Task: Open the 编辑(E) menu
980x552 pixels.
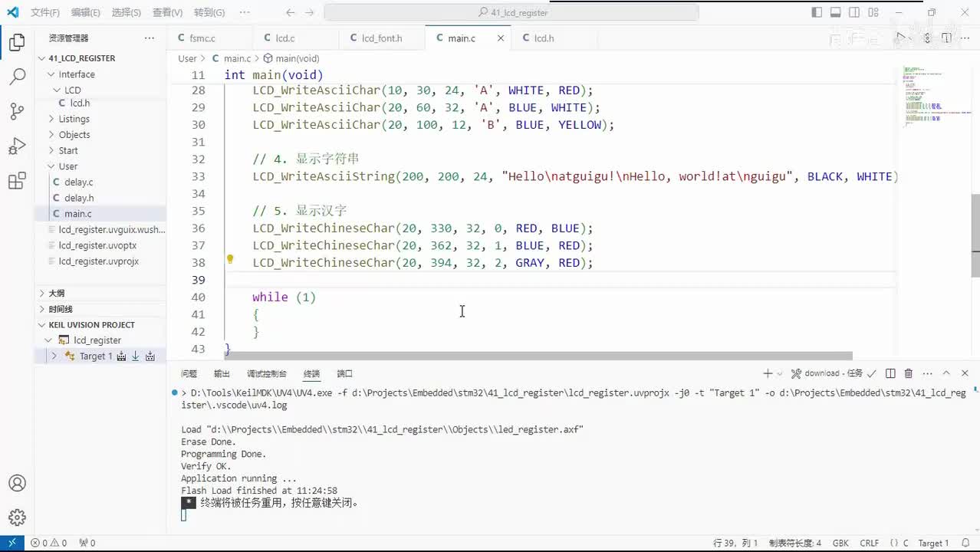Action: coord(85,12)
